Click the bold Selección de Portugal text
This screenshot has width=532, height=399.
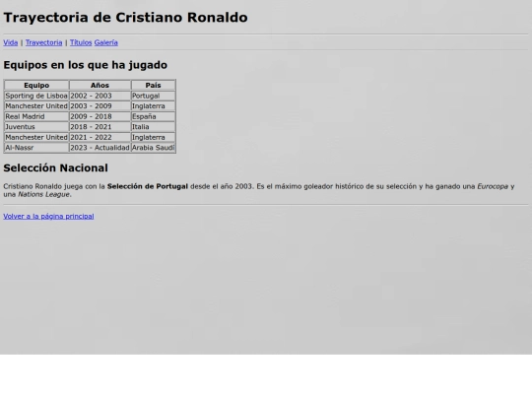148,186
